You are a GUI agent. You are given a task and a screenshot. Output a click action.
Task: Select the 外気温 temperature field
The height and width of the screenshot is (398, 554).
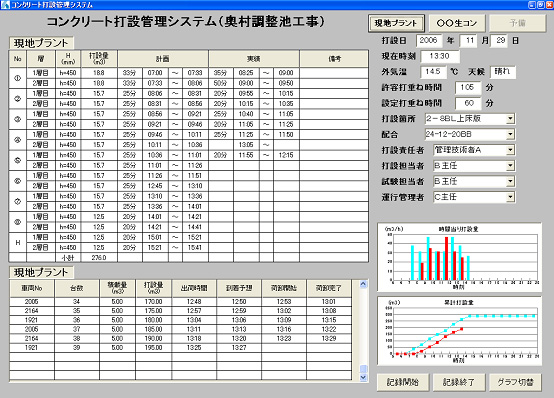tap(434, 72)
